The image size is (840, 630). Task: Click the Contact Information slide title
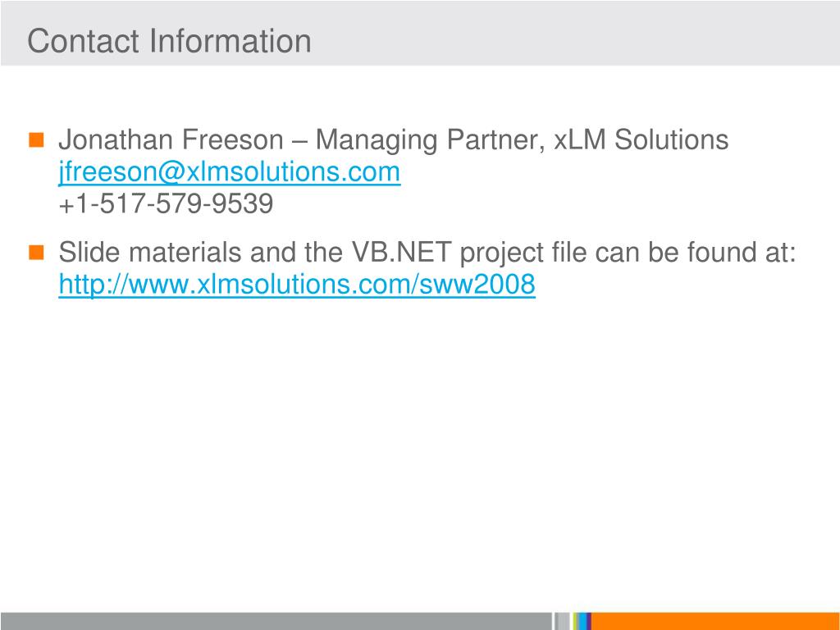[x=169, y=41]
